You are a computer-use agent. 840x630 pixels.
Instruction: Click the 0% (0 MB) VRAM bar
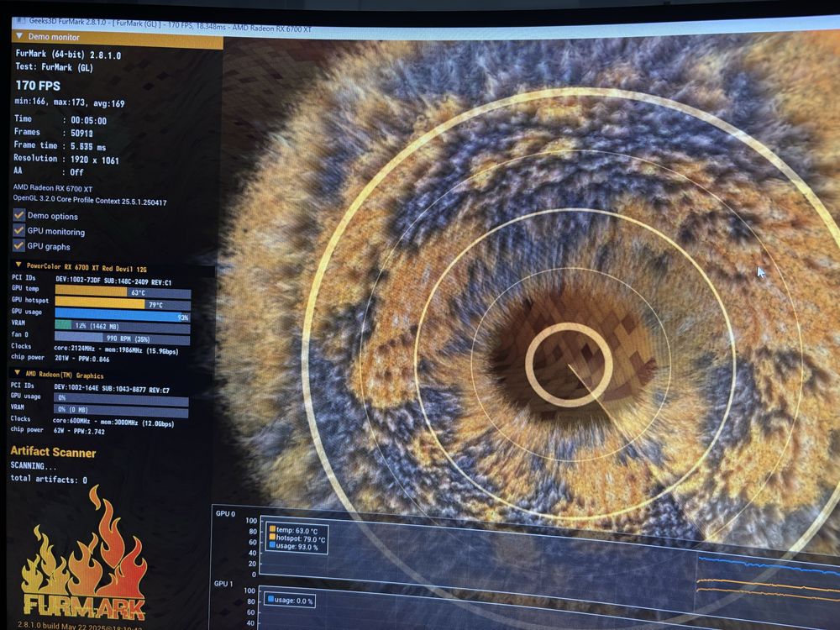pyautogui.click(x=121, y=410)
